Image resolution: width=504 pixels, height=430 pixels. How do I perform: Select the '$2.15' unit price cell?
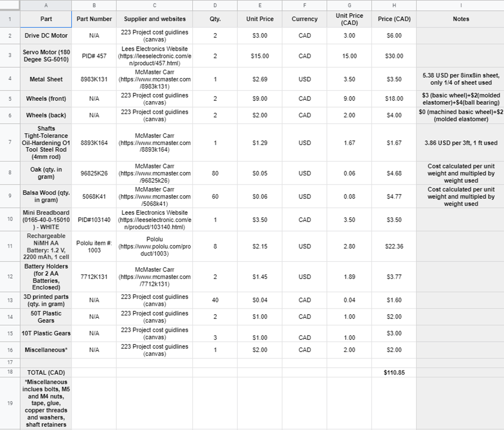tap(260, 246)
